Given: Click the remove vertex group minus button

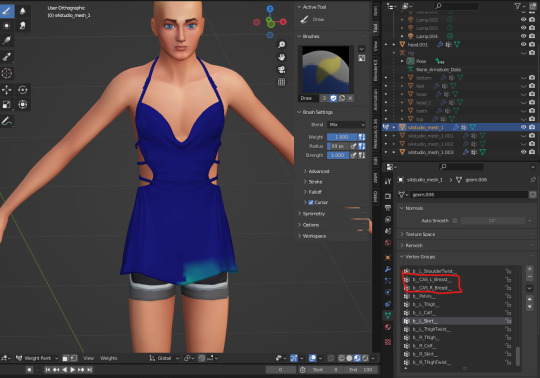Looking at the screenshot, I should pyautogui.click(x=530, y=276).
